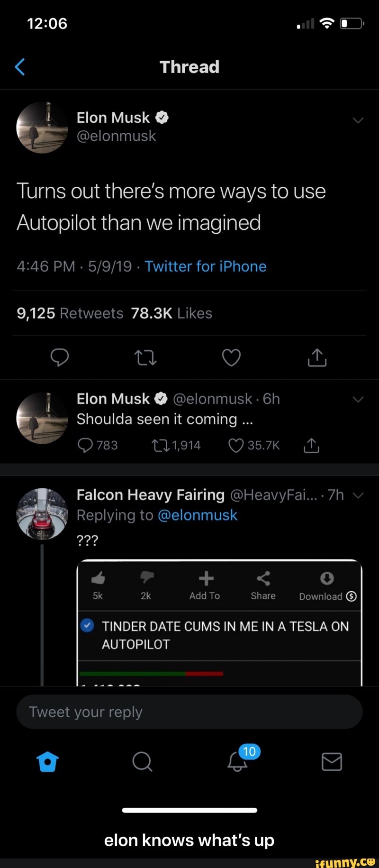
Task: Tap the @elonmusk mention in reply
Action: [x=197, y=515]
